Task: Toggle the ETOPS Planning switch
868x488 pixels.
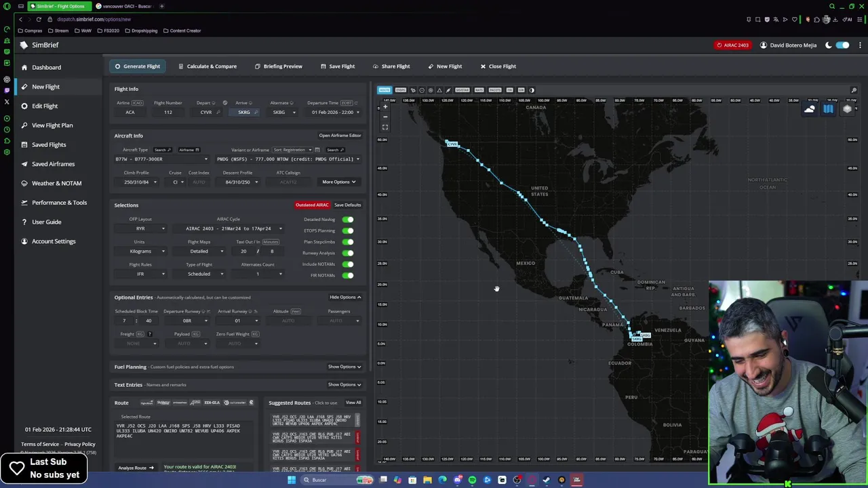Action: [x=348, y=230]
